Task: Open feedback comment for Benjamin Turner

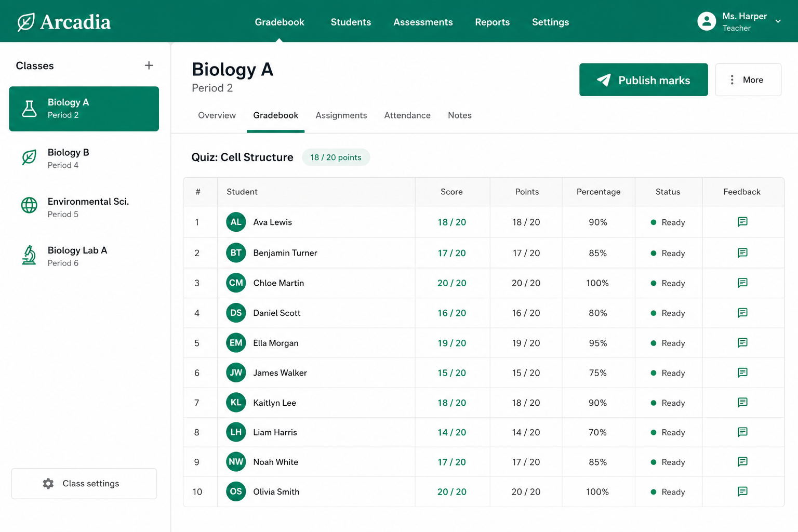Action: (742, 253)
